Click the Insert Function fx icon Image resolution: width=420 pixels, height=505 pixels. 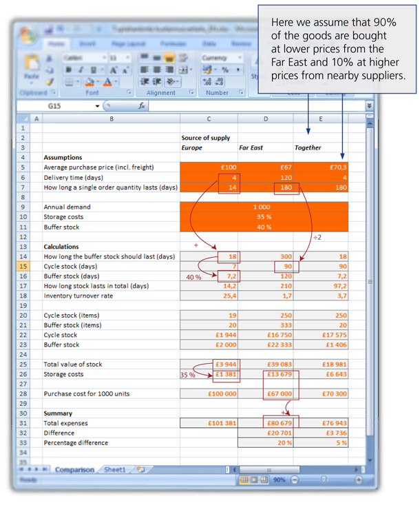(141, 105)
